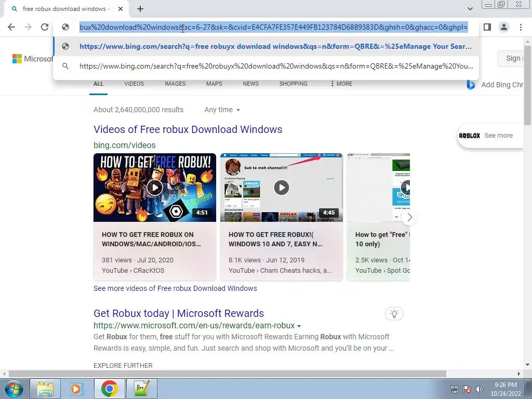Image resolution: width=532 pixels, height=399 pixels.
Task: Select the highlighted bing.com URL suggestion
Action: point(266,46)
